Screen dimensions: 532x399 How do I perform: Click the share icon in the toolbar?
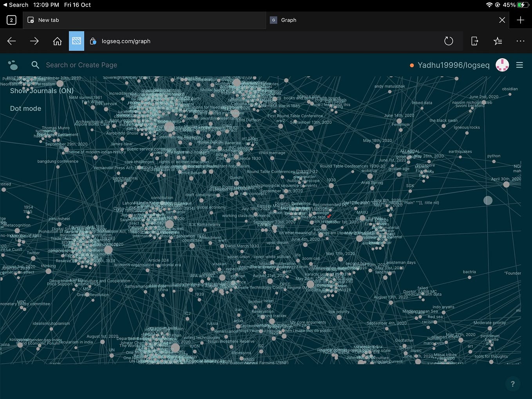(474, 41)
